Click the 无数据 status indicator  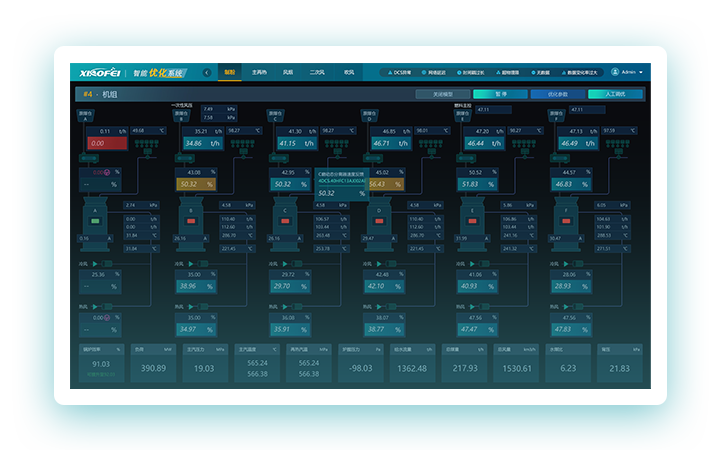tap(540, 73)
